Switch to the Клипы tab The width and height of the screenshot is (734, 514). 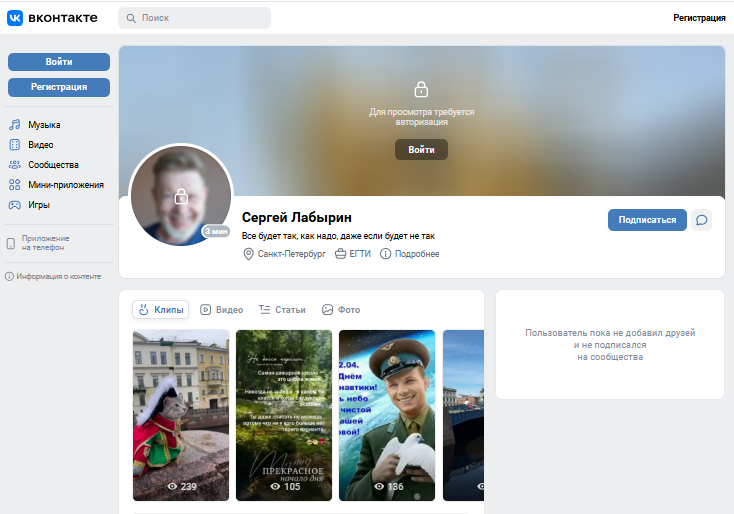[x=161, y=309]
